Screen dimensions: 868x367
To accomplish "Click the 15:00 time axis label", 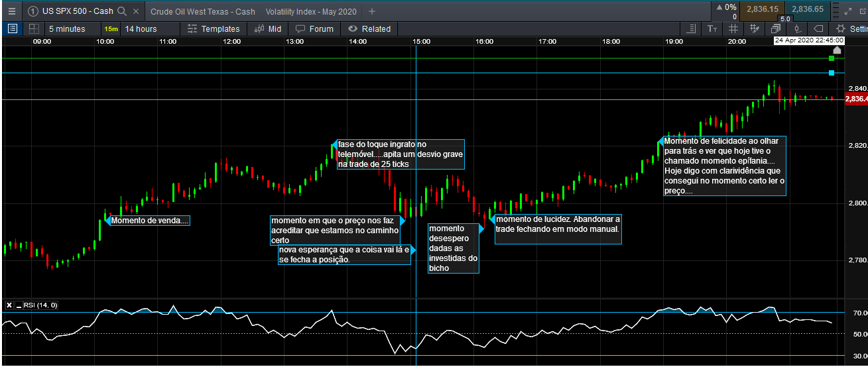I will pos(421,41).
